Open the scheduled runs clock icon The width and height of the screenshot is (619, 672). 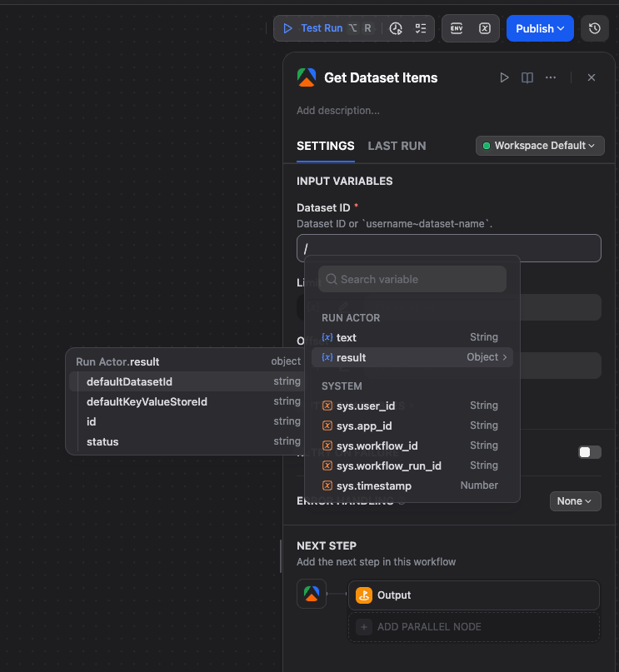pos(396,27)
